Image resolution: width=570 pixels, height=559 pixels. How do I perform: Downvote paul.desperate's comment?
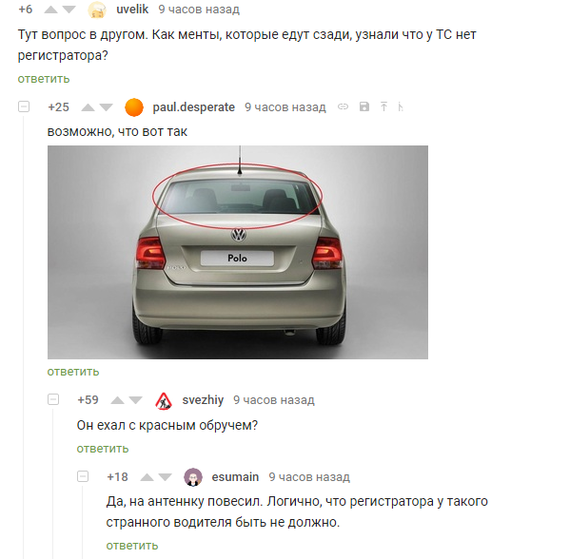pos(106,107)
